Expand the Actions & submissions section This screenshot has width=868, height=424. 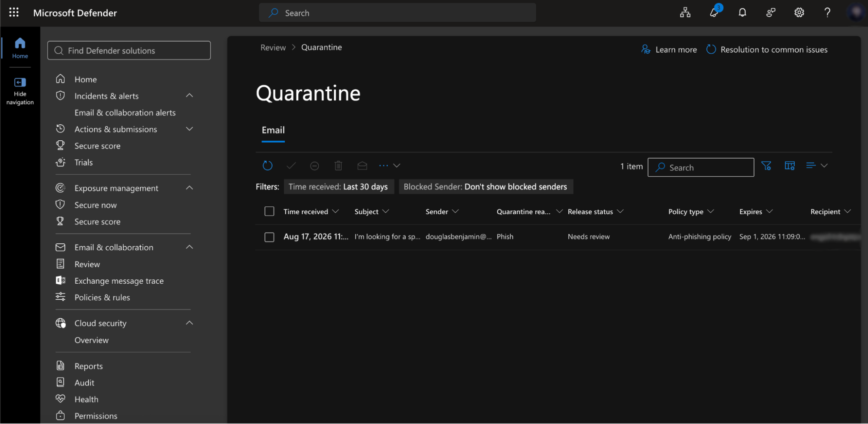[189, 129]
